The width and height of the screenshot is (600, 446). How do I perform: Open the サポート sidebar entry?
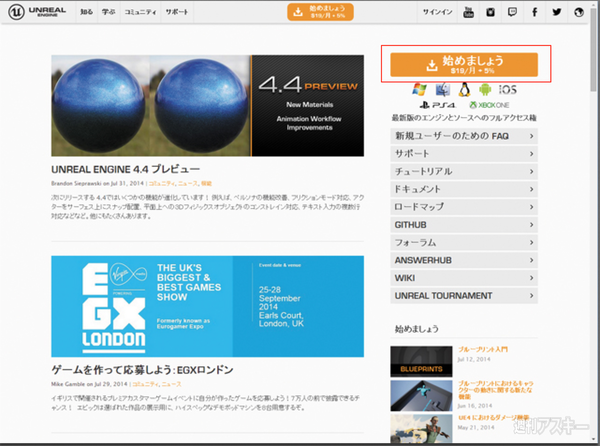[x=464, y=153]
